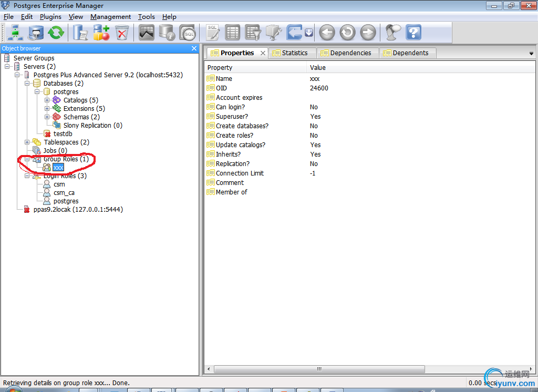This screenshot has width=538, height=392.
Task: Select the postgres login role
Action: point(66,201)
